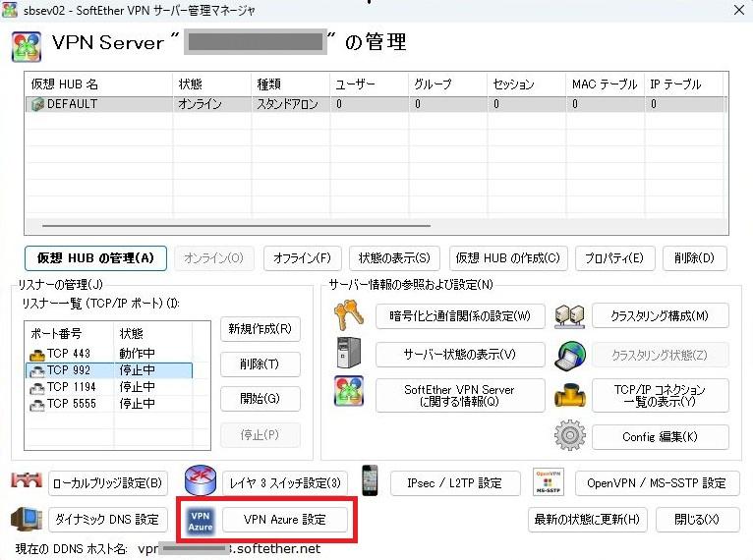Open TCP/IP コネクション一覧の表示(Y)
This screenshot has height=560, width=753.
[661, 395]
